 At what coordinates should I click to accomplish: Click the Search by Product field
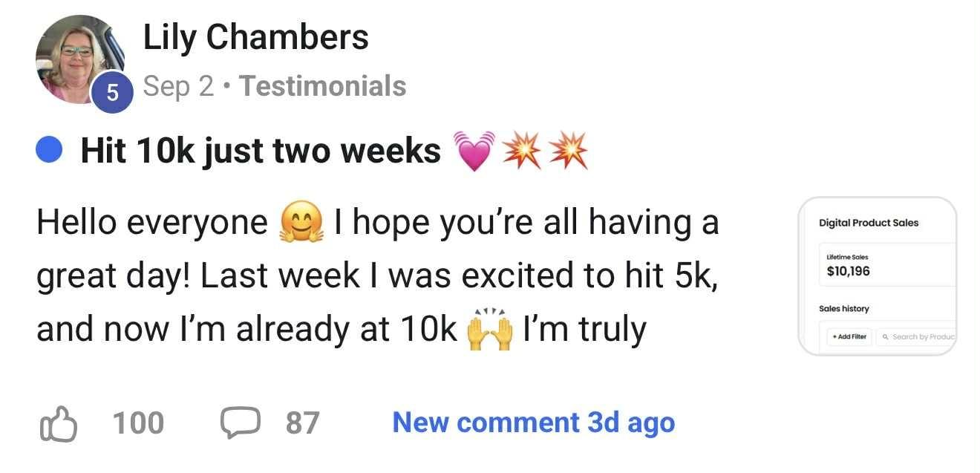[x=918, y=336]
